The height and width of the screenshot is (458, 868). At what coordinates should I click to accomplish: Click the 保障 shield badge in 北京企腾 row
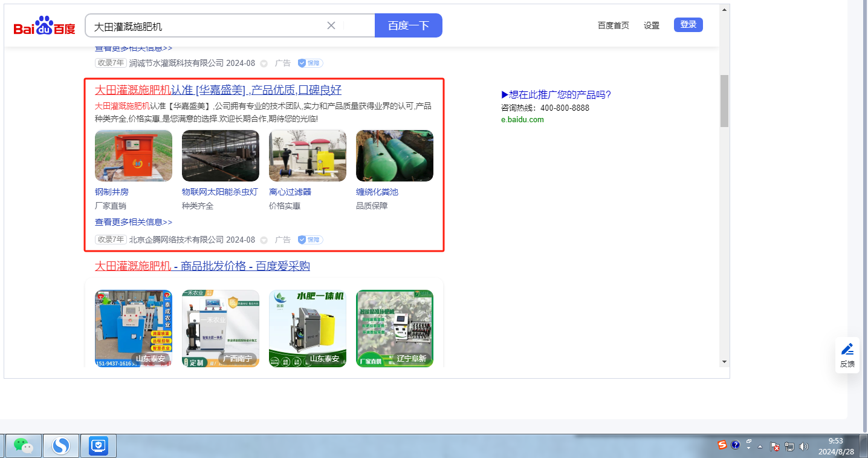tap(310, 240)
